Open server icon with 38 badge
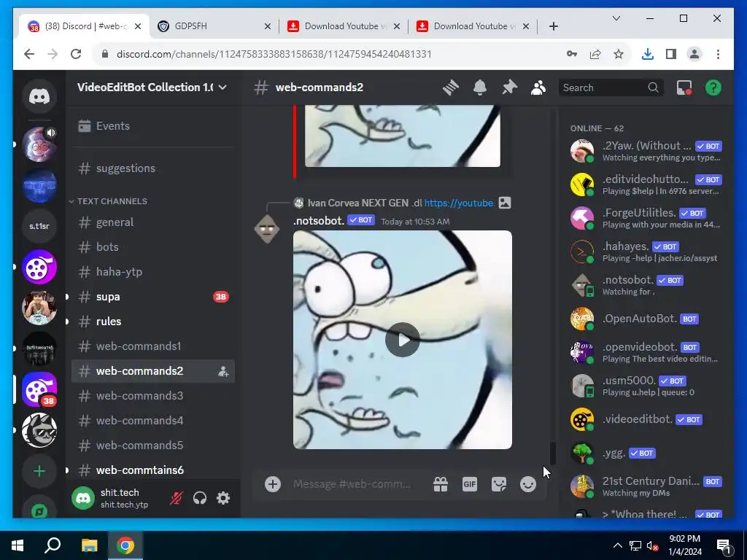This screenshot has height=560, width=747. [39, 389]
